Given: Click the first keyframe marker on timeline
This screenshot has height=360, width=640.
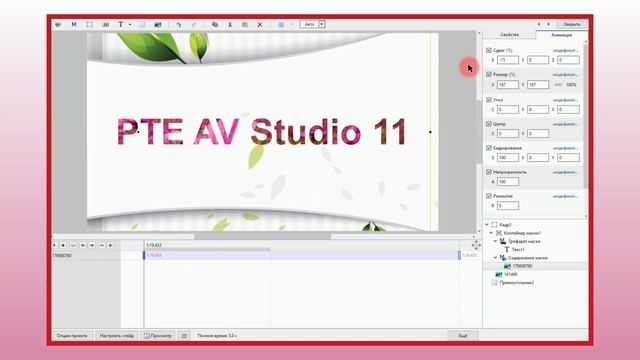Looking at the screenshot, I should tap(144, 255).
